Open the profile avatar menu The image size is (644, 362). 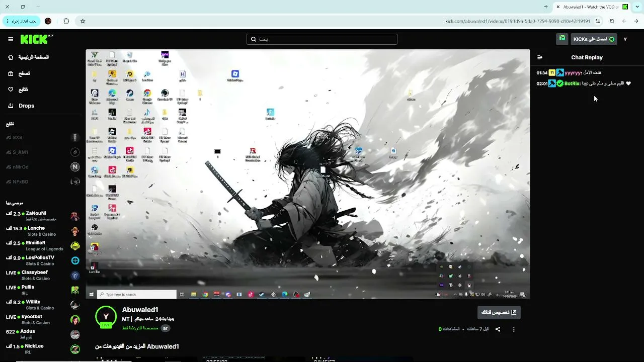point(625,39)
